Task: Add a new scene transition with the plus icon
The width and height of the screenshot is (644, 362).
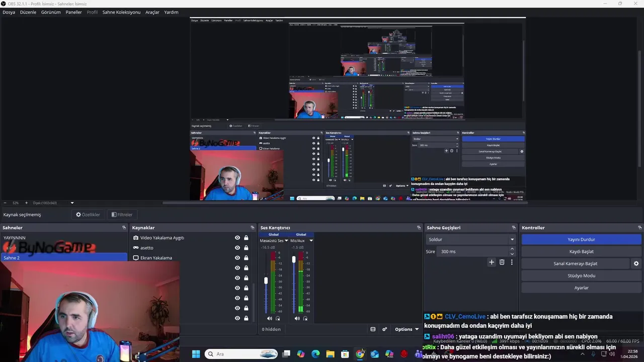Action: (x=492, y=262)
